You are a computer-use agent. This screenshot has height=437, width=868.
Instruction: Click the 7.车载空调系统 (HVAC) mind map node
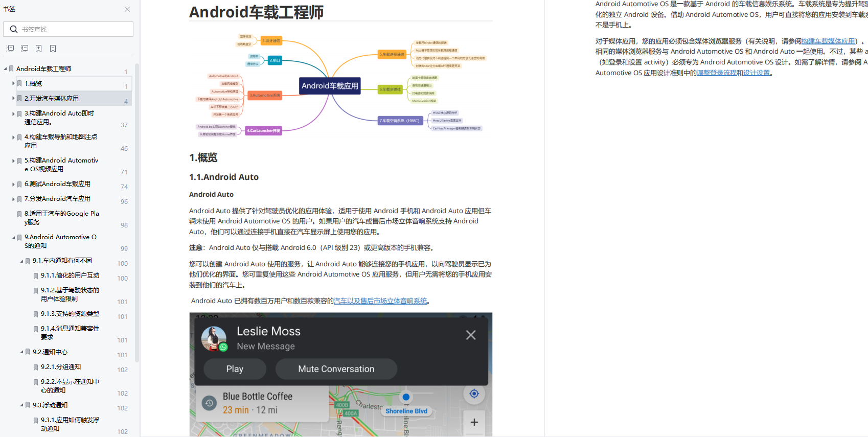[399, 121]
